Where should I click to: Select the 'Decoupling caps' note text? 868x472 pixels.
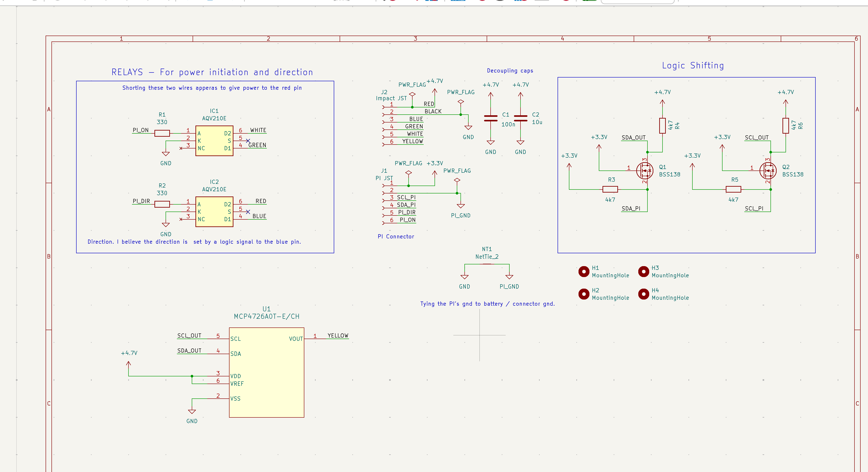(x=510, y=71)
